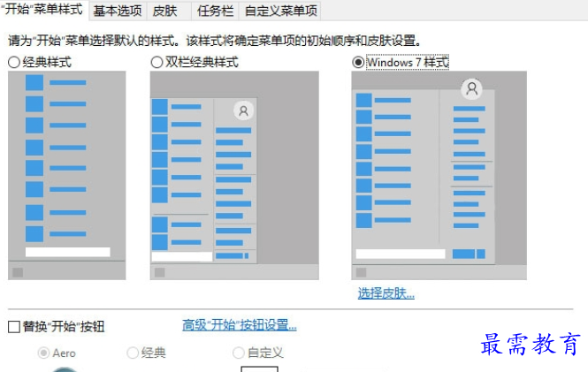The image size is (588, 372).
Task: Pick the Windows 7 样式 radio button
Action: pos(358,62)
